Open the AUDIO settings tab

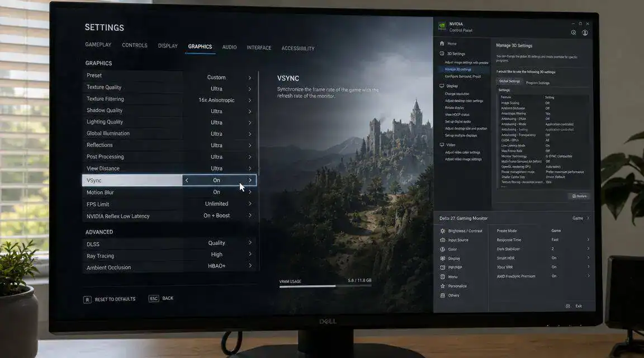tap(229, 48)
